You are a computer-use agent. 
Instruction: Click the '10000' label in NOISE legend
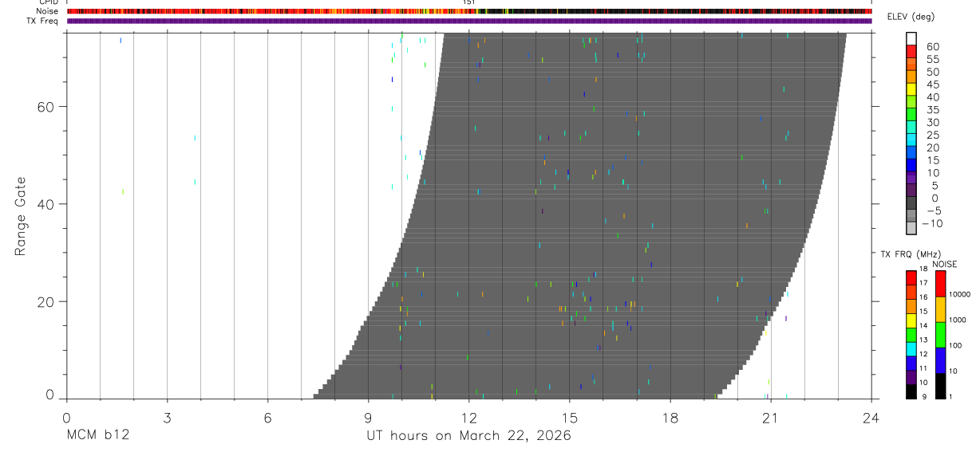(x=959, y=294)
